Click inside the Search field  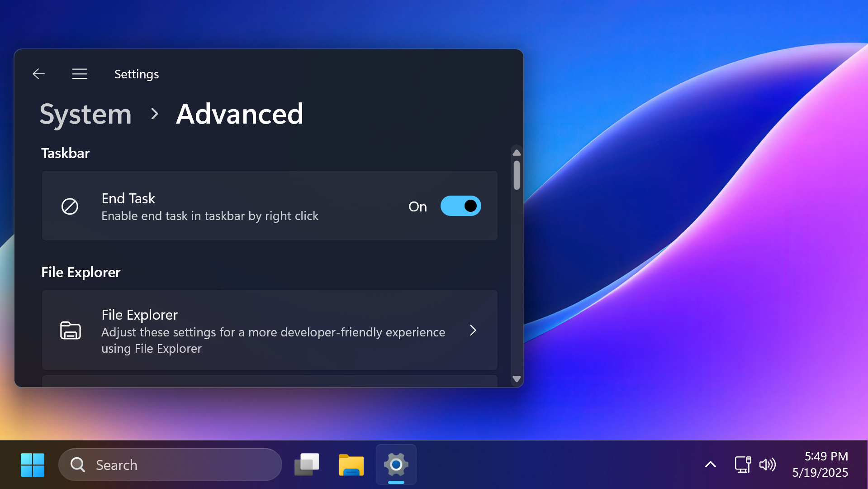pyautogui.click(x=170, y=465)
